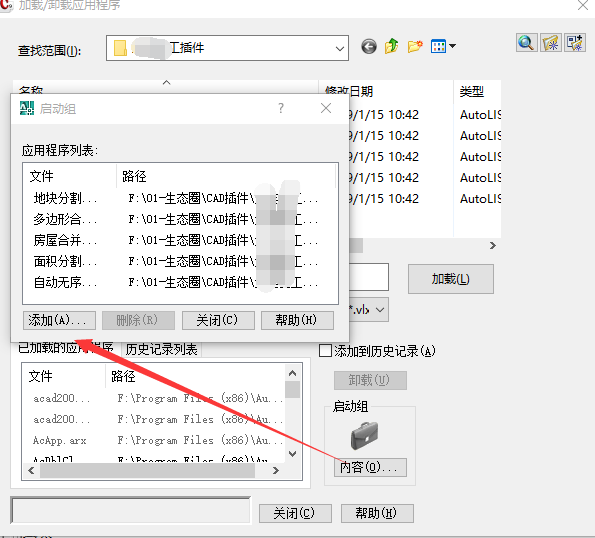Open startup suite 内容(O)... button

coord(370,467)
